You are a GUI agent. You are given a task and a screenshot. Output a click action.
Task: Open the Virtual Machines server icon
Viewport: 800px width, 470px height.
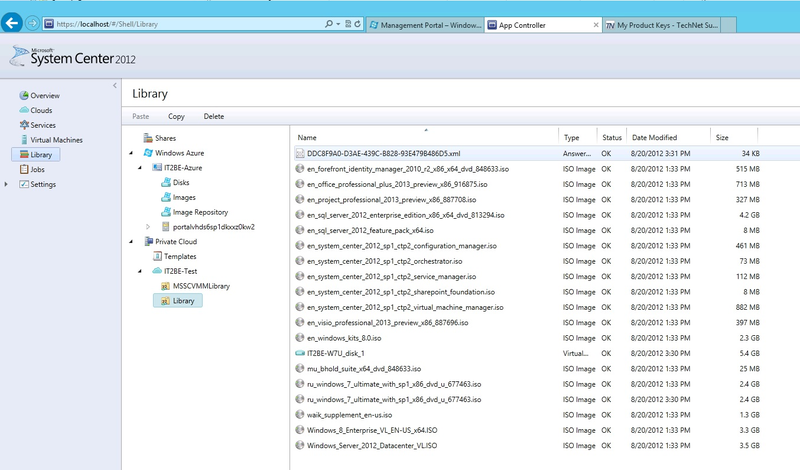24,139
